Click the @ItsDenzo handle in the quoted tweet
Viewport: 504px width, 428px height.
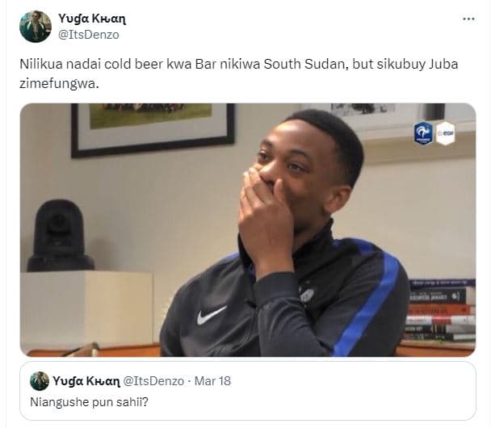(153, 380)
